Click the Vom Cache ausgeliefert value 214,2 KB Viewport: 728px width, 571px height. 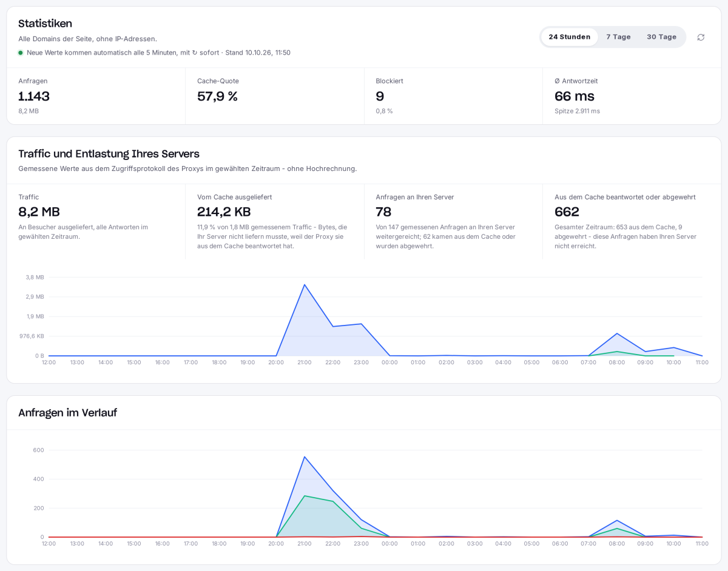(224, 212)
